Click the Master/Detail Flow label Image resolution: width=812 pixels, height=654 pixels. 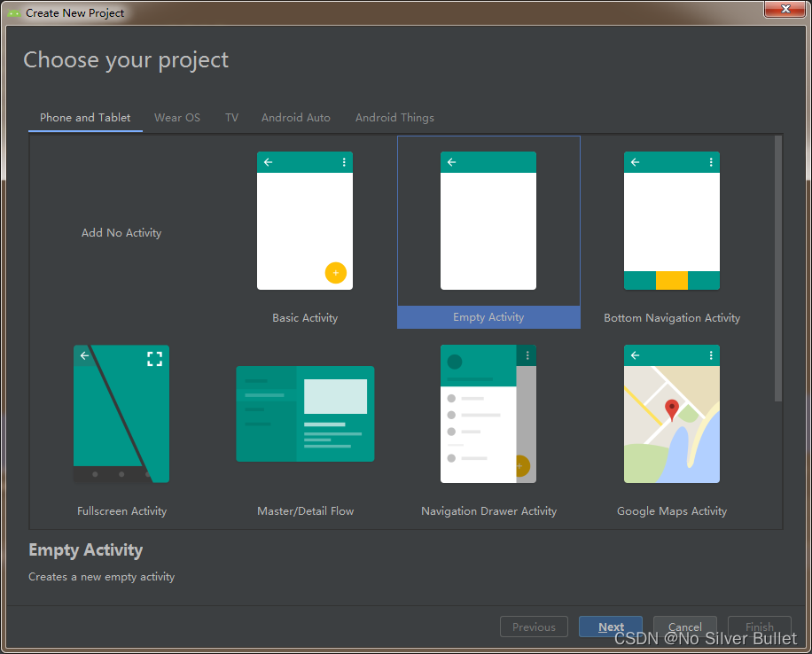point(306,511)
